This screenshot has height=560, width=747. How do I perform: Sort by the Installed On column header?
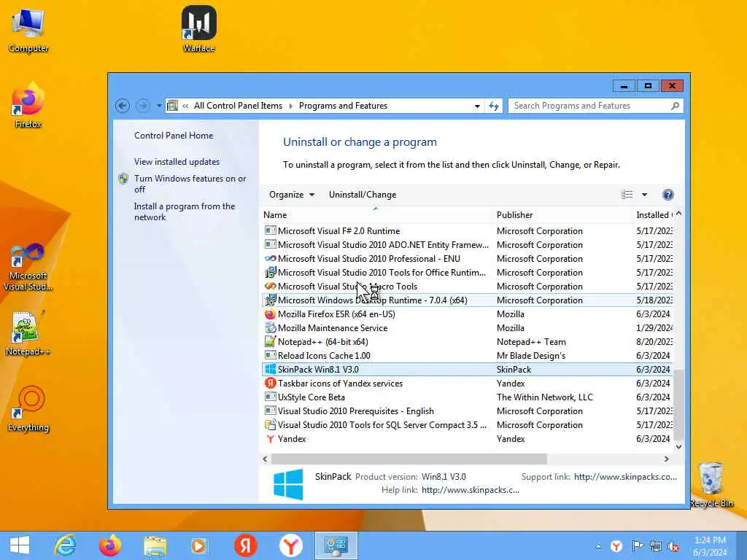click(x=654, y=215)
